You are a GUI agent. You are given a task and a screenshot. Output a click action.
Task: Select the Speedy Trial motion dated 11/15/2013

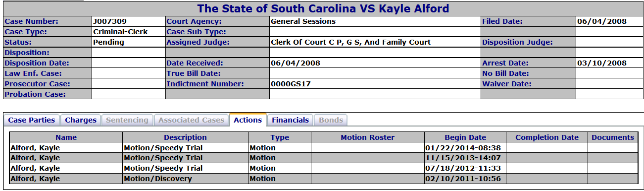coord(324,158)
